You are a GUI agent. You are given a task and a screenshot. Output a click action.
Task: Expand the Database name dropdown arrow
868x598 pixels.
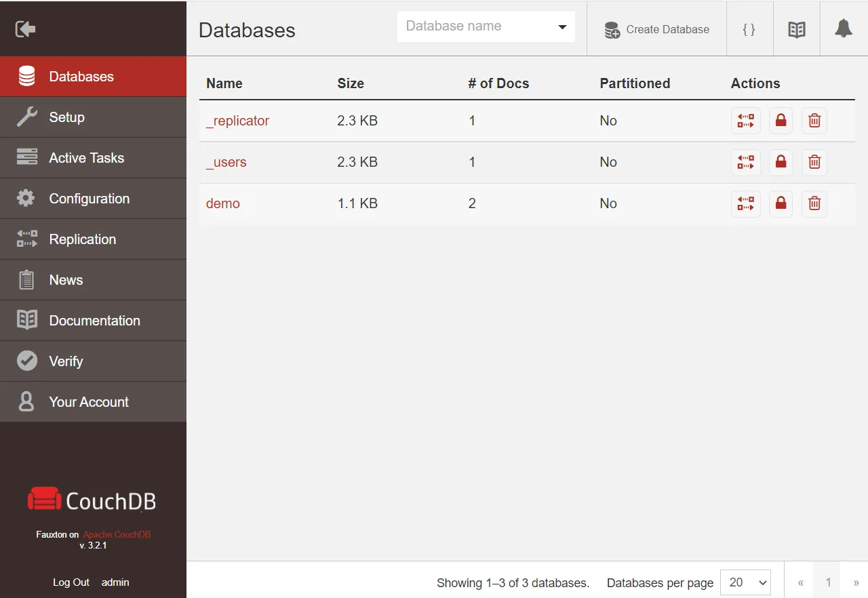pos(562,27)
